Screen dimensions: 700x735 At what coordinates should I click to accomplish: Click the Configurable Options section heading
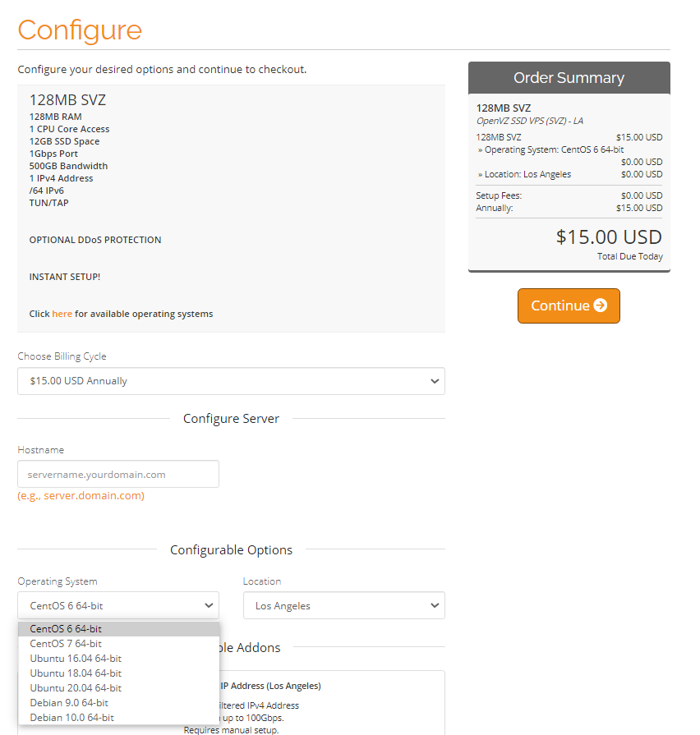tap(231, 550)
